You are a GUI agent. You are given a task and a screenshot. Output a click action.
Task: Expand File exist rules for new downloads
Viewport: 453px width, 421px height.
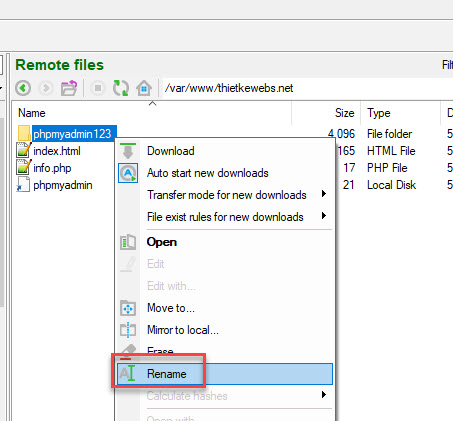pos(225,217)
